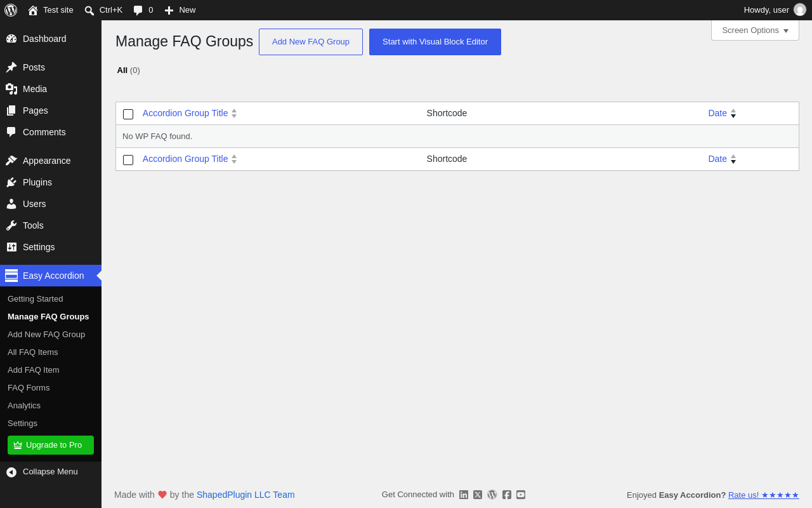Click the WordPress logo icon in admin bar

coord(11,10)
